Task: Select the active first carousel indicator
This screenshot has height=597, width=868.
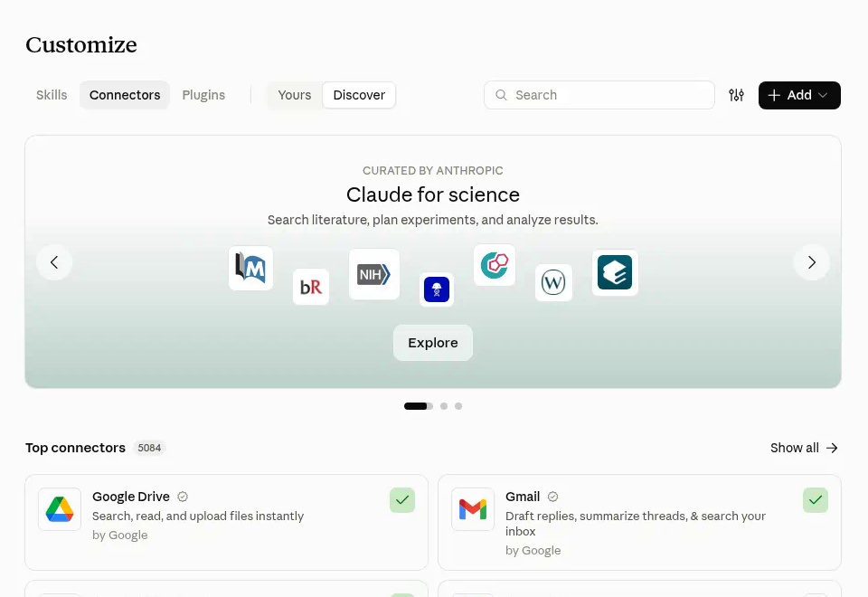Action: click(419, 406)
